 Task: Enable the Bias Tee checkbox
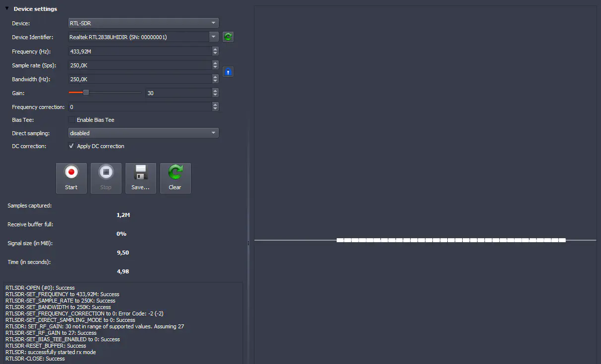[72, 120]
